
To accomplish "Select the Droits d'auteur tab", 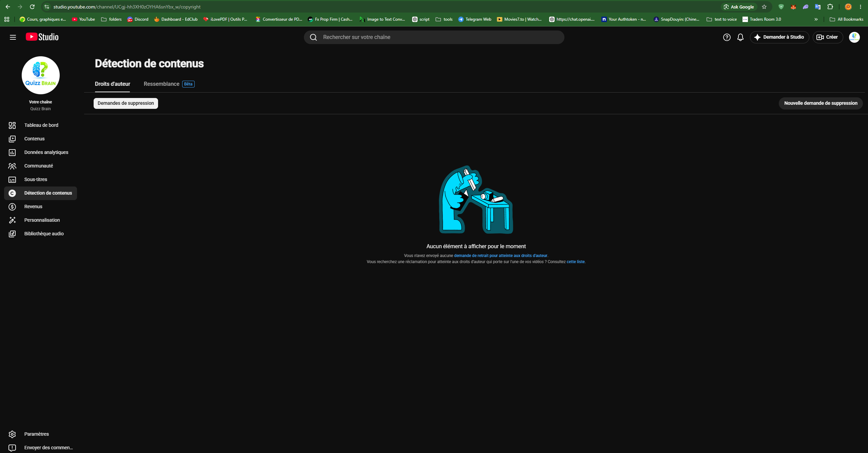I will [x=112, y=84].
